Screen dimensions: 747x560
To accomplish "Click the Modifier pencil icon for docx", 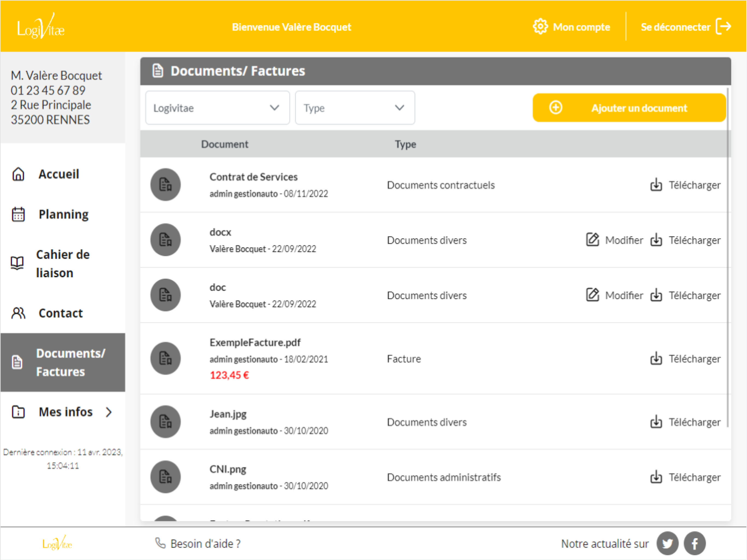I will (x=592, y=240).
